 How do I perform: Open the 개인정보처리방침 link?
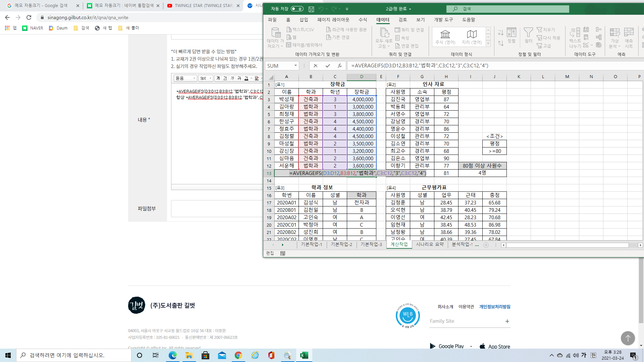pos(494,307)
